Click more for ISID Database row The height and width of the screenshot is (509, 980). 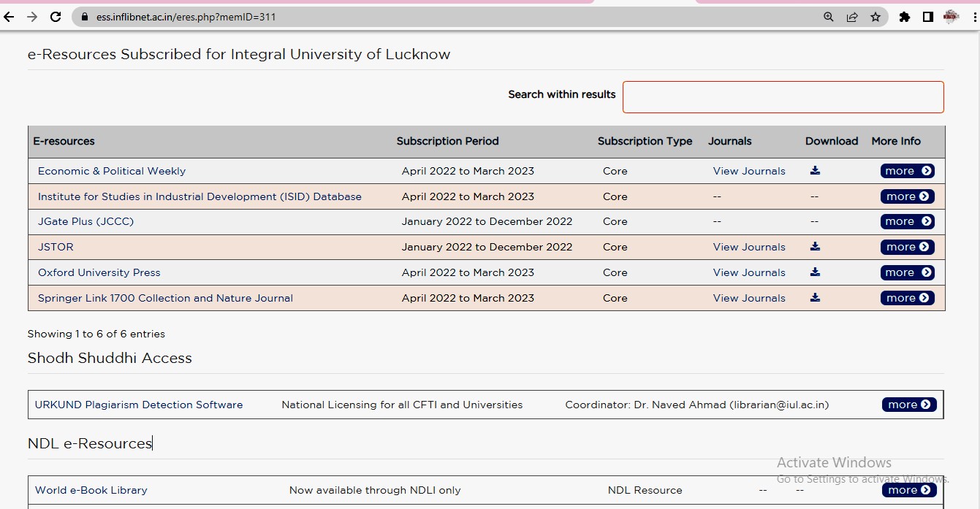908,196
